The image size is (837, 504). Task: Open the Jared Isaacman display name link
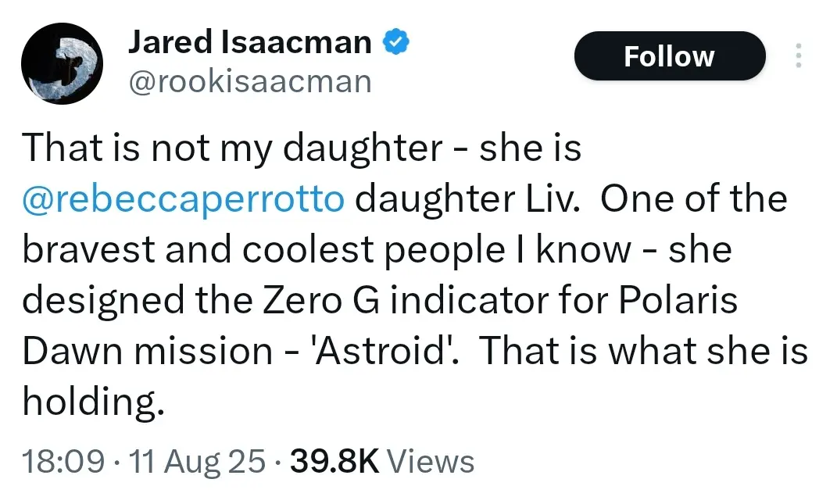click(x=249, y=44)
